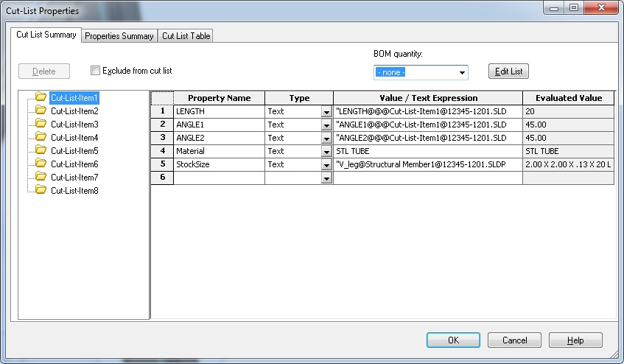
Task: Select row header 2
Action: pos(162,125)
